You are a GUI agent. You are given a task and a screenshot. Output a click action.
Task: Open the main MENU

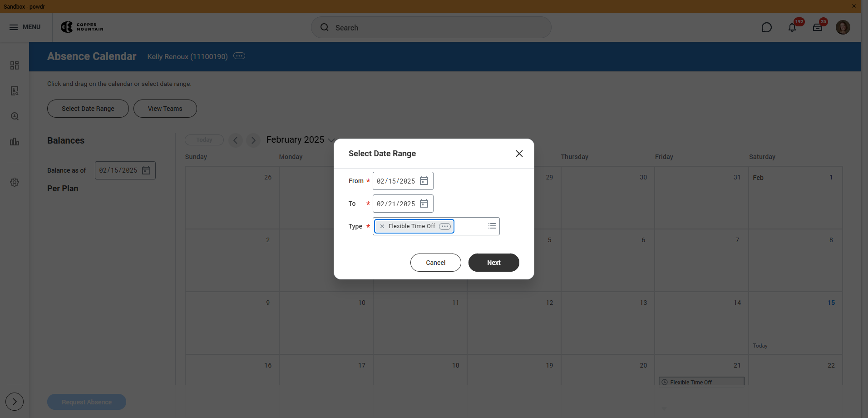[25, 27]
